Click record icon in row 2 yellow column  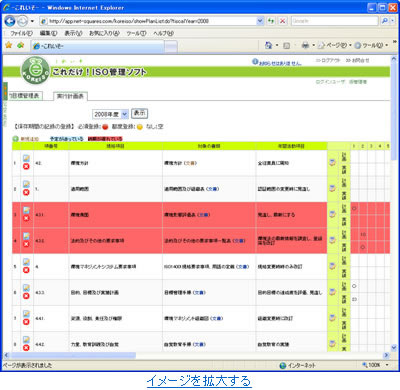point(332,189)
